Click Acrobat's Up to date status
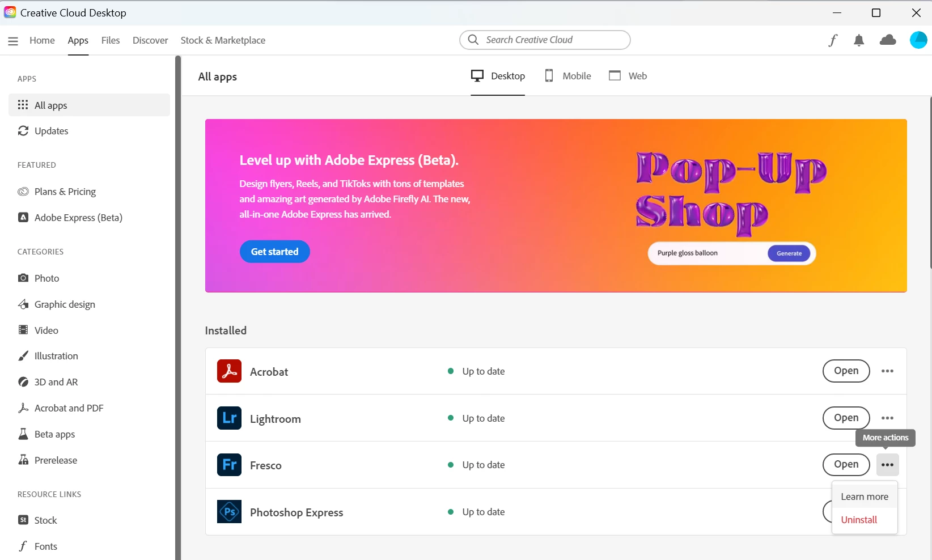The height and width of the screenshot is (560, 932). coord(476,371)
